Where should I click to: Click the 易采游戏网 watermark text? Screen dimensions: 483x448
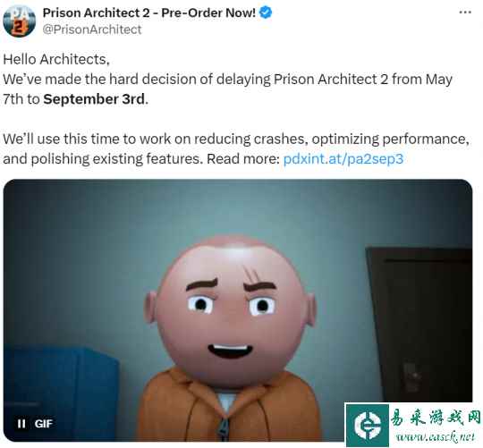(435, 418)
